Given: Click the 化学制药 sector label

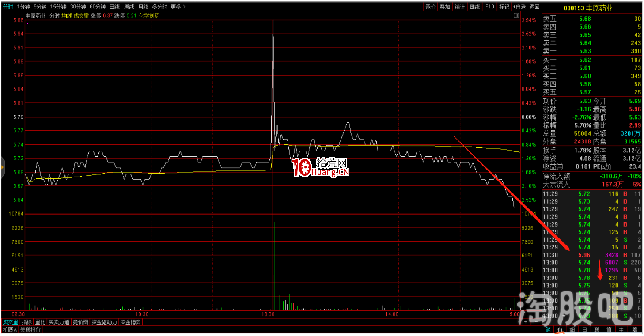Looking at the screenshot, I should click(149, 15).
